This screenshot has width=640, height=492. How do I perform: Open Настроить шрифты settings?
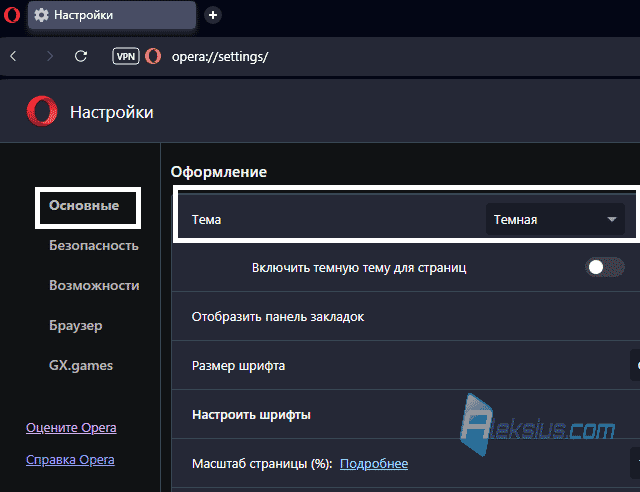[251, 415]
